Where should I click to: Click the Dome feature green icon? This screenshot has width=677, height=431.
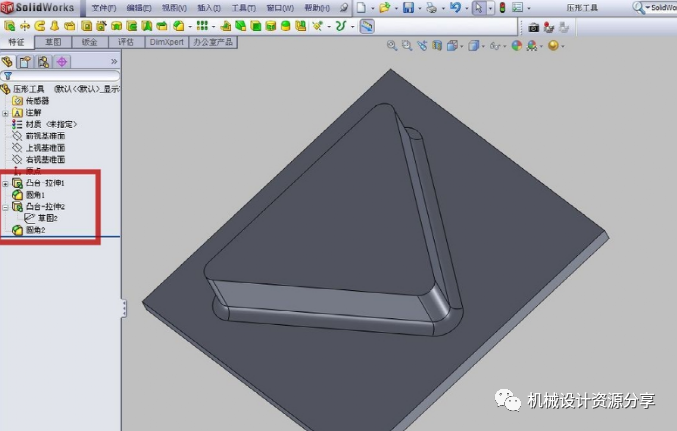pyautogui.click(x=286, y=26)
